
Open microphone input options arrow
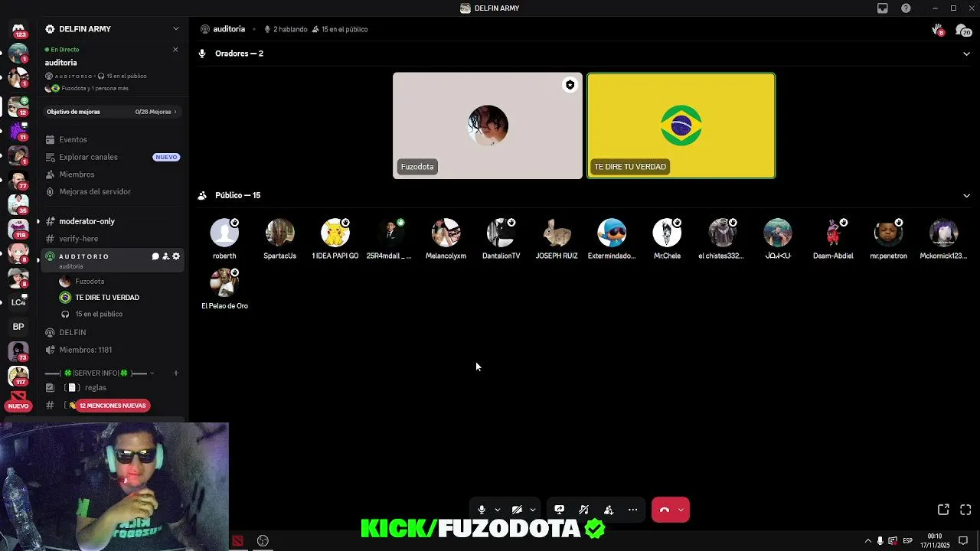498,510
